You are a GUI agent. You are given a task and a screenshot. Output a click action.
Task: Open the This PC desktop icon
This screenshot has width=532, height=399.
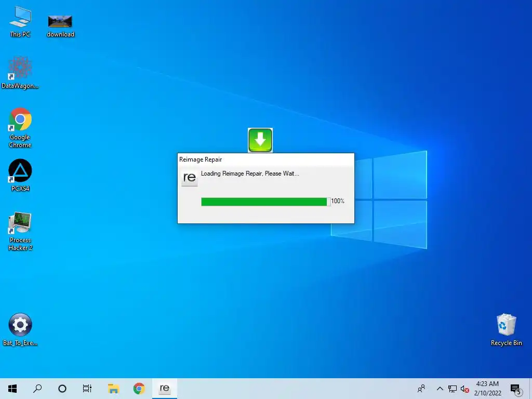tap(20, 22)
